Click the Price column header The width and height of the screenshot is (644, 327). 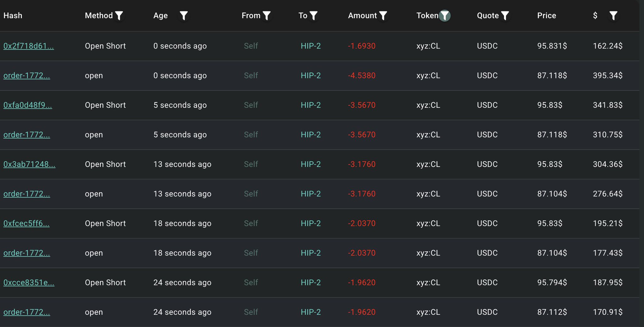(546, 15)
